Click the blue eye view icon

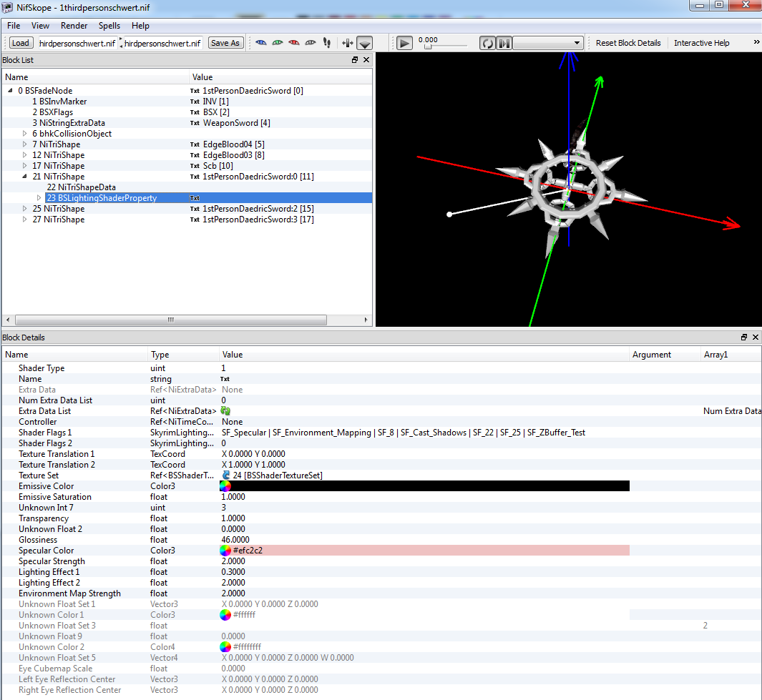[x=260, y=43]
